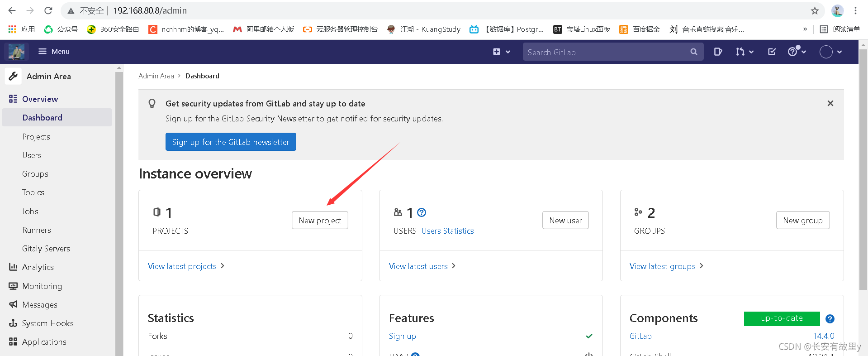
Task: Open the To-Do list icon
Action: (x=772, y=52)
